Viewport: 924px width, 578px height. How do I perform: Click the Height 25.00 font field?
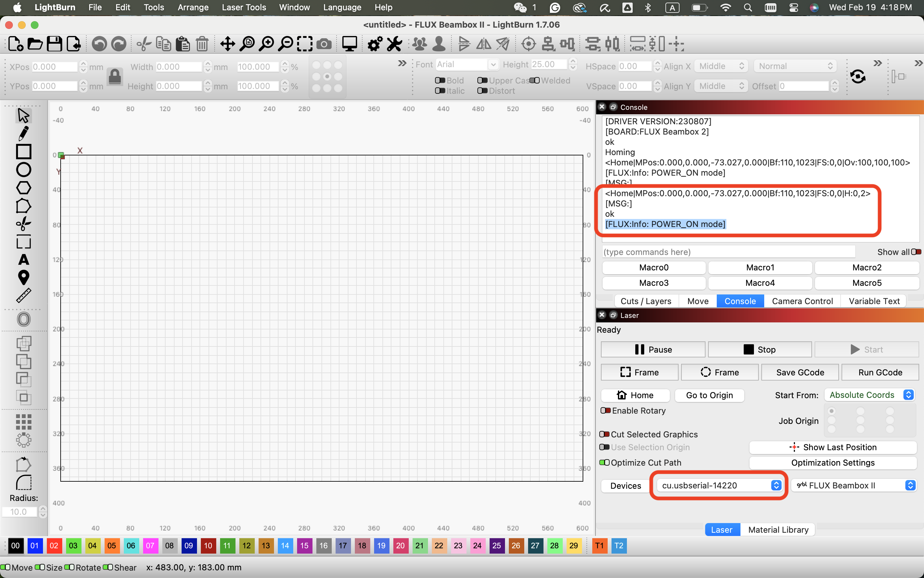(548, 64)
